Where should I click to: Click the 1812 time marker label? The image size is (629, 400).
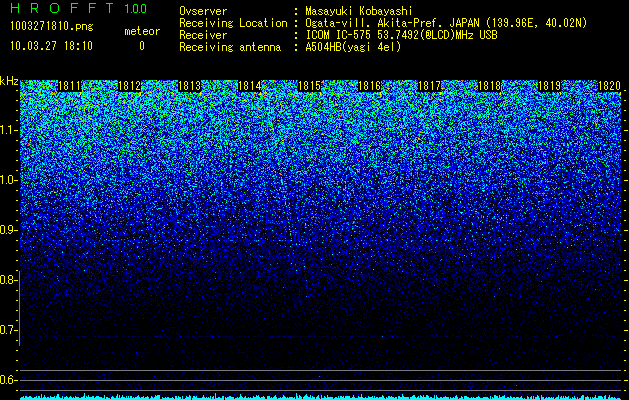tap(130, 86)
